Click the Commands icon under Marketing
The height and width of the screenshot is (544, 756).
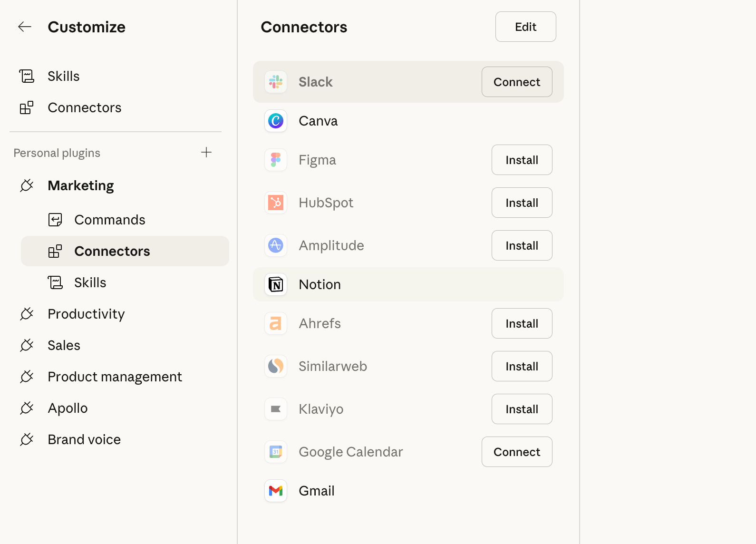coord(55,220)
